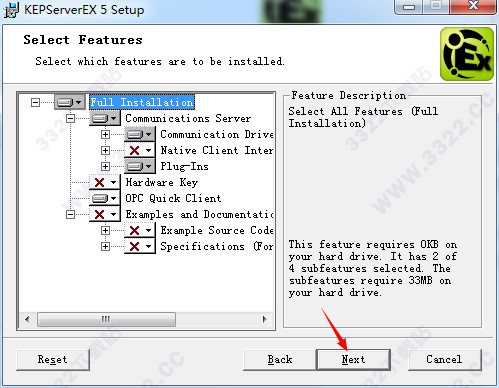Collapse the Full Installation tree node
The height and width of the screenshot is (388, 499).
click(35, 102)
